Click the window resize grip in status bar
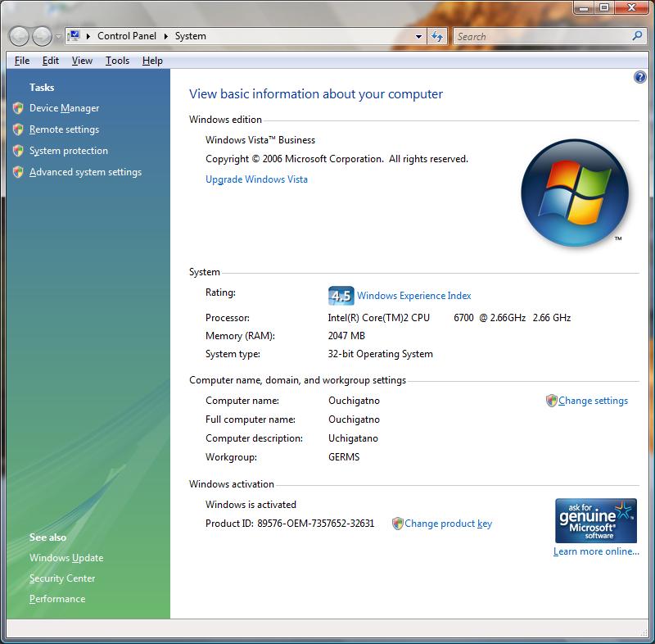This screenshot has height=644, width=655. point(644,633)
